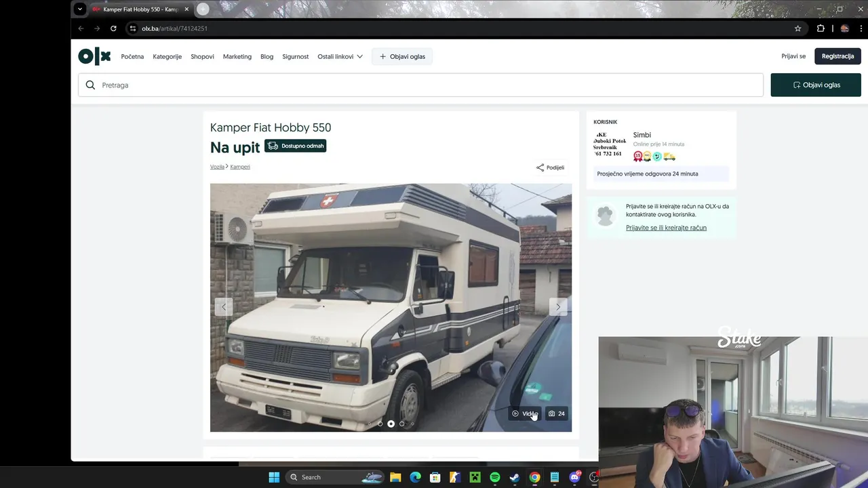Viewport: 868px width, 488px height.
Task: Open the Chrome three-dot menu
Action: 861,28
